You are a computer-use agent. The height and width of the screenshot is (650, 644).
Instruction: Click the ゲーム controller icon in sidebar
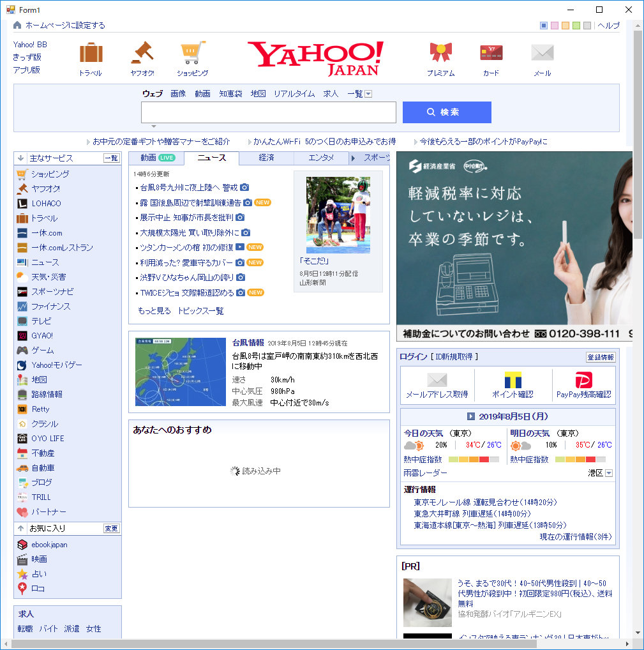click(22, 351)
